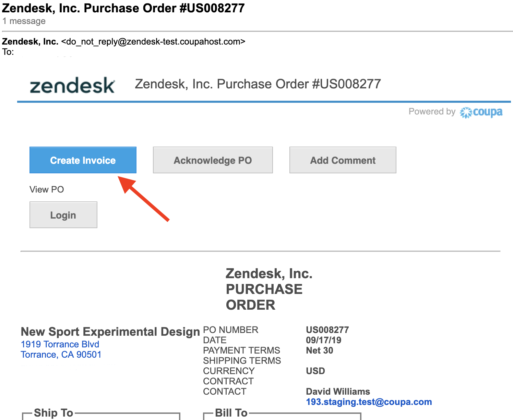513x420 pixels.
Task: Open the 193.staging.test@coupa.com email link
Action: click(x=369, y=402)
